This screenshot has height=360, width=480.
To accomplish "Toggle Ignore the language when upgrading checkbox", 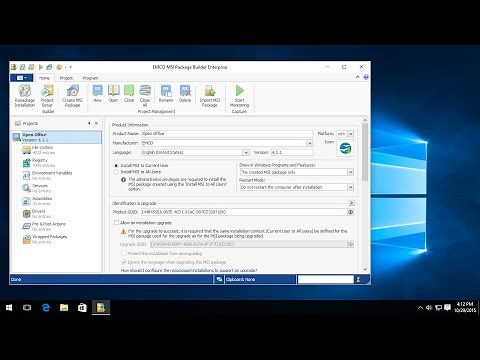I will click(x=124, y=262).
